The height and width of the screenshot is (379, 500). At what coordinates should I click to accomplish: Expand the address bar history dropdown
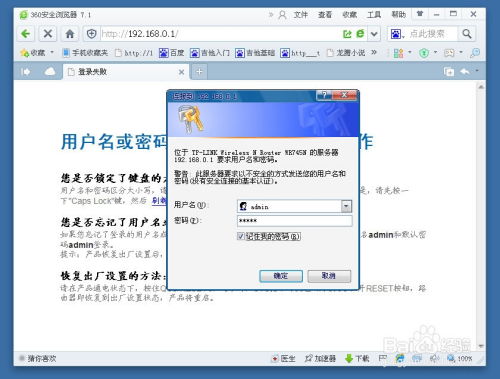(x=374, y=34)
